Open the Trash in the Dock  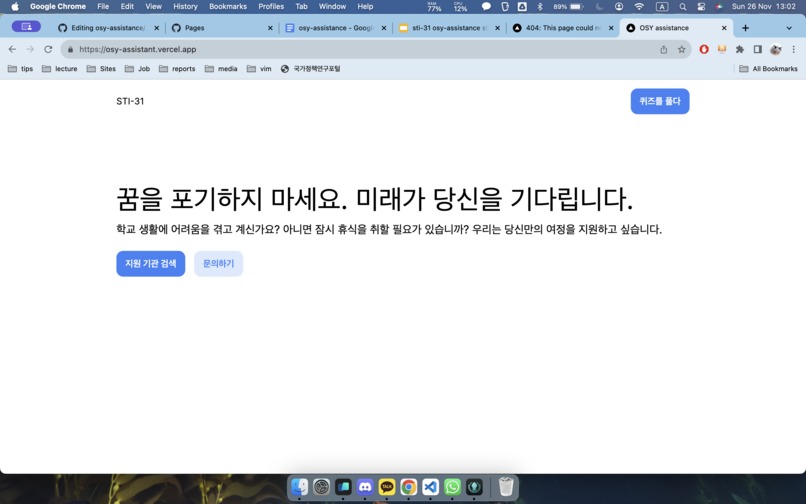click(506, 486)
